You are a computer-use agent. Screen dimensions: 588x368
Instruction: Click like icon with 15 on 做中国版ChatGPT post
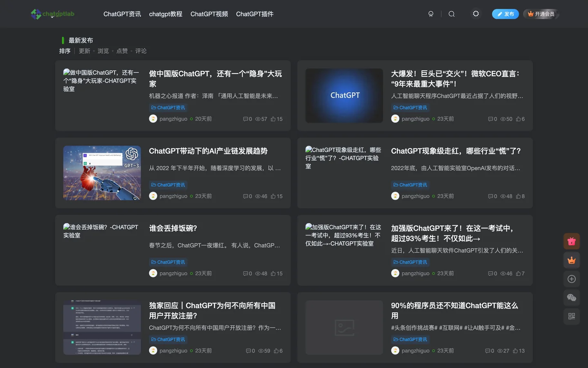pos(273,119)
